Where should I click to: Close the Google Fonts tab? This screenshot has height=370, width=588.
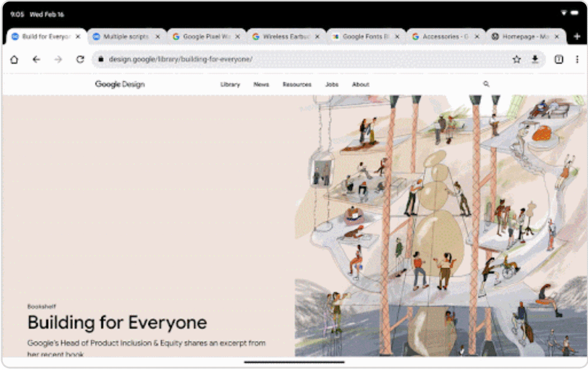pos(397,36)
